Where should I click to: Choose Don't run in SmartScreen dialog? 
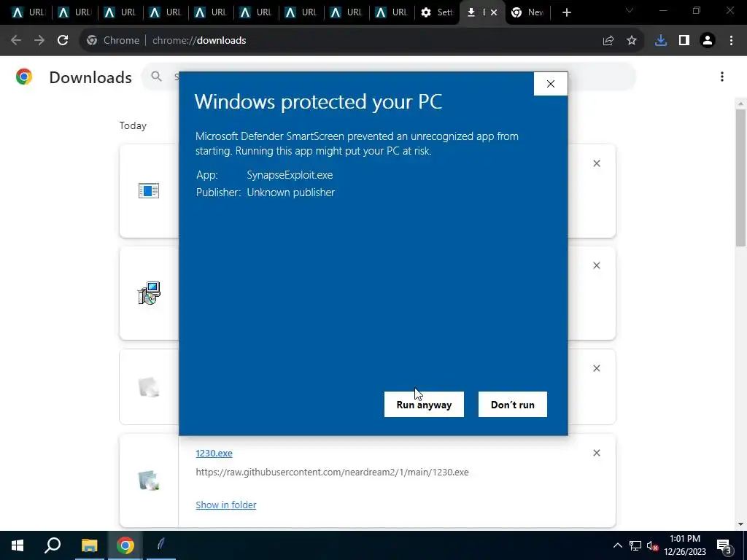coord(513,404)
